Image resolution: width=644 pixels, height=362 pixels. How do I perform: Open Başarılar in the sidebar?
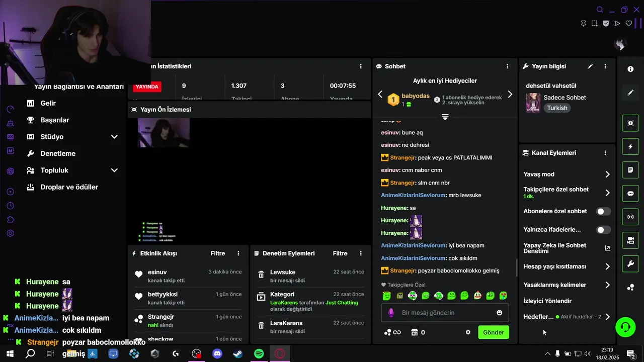(54, 120)
